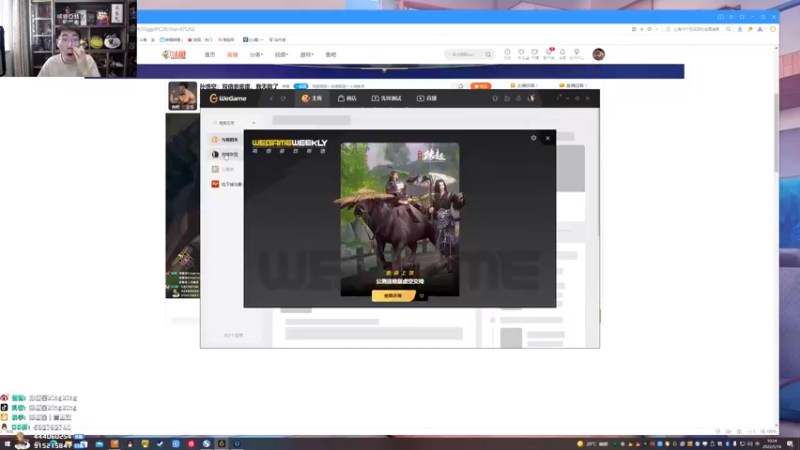Viewport: 800px width, 450px height.
Task: Open Windows Start button
Action: pyautogui.click(x=7, y=444)
